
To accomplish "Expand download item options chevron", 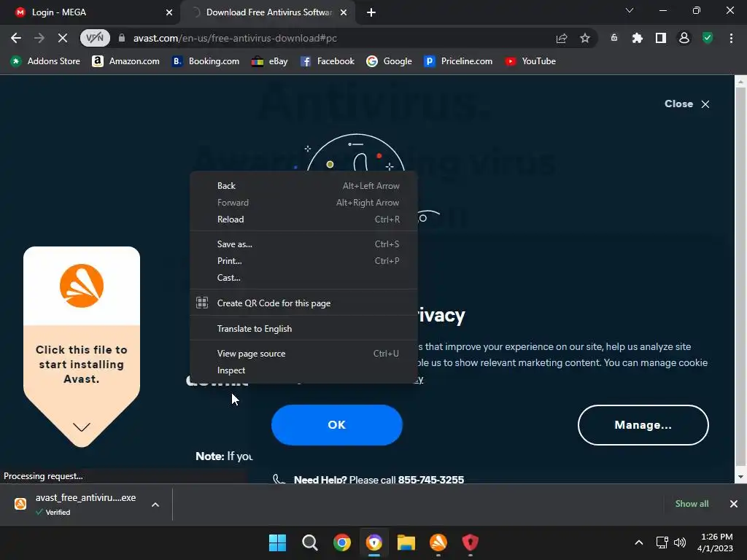I will tap(155, 505).
